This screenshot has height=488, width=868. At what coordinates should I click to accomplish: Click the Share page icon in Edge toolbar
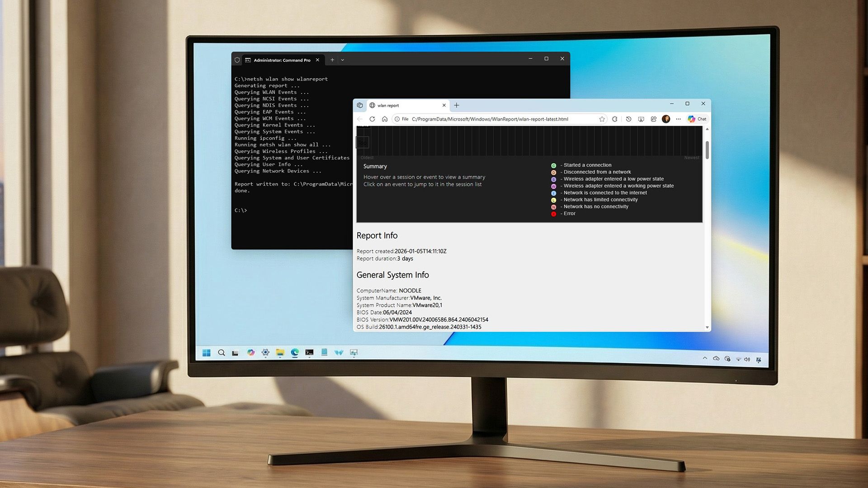coord(654,119)
